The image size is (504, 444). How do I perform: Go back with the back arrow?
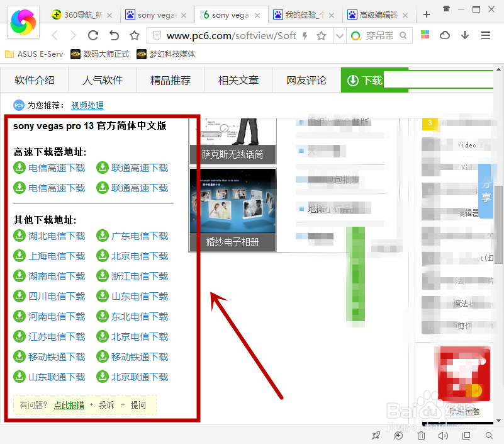click(55, 35)
